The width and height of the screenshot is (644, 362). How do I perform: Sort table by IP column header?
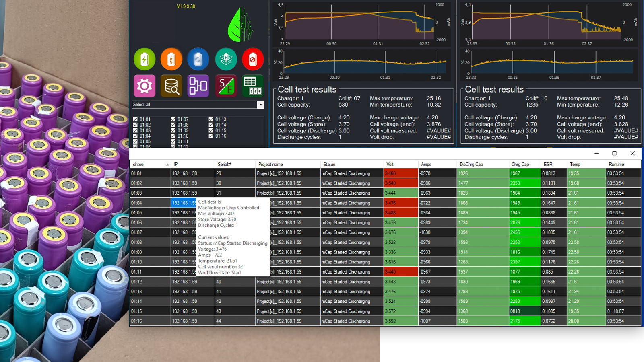[193, 164]
